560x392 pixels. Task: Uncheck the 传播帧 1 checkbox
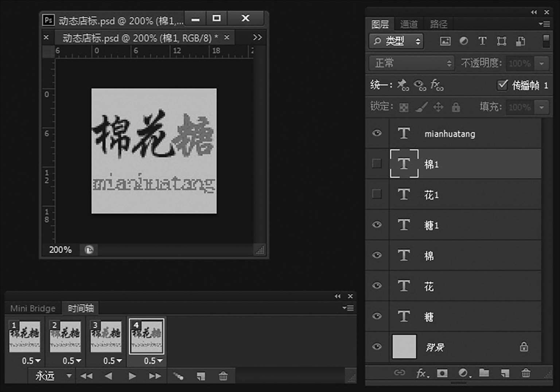coord(502,85)
